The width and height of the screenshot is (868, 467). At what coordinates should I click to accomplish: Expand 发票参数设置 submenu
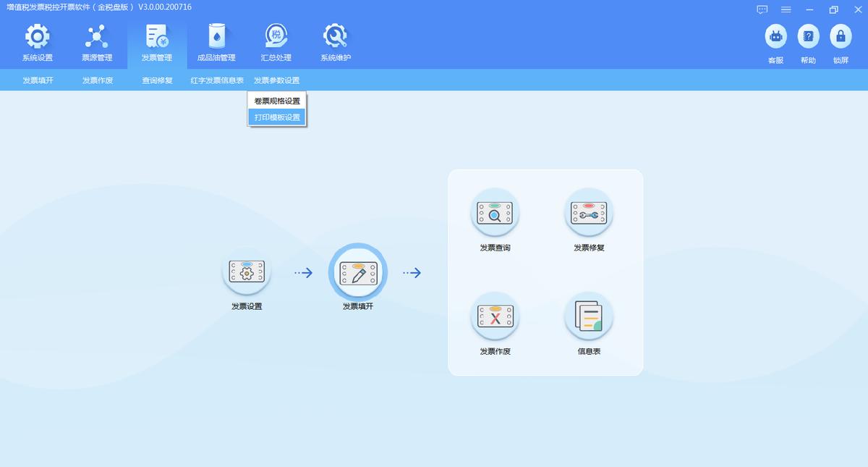tap(276, 80)
